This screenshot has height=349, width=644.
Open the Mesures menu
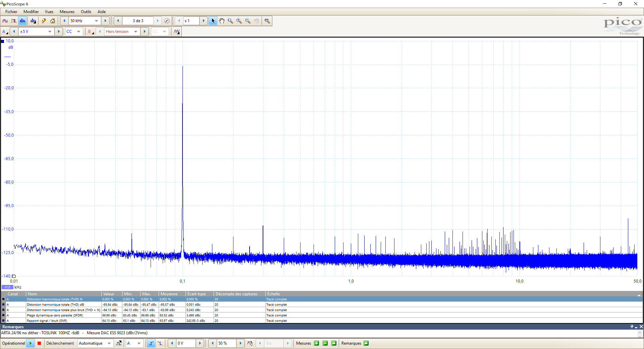pyautogui.click(x=67, y=12)
